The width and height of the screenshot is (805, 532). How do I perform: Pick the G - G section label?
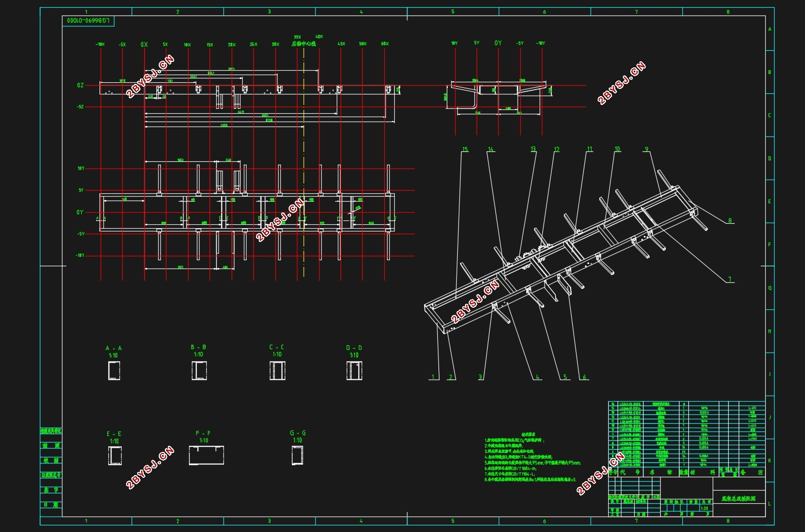(x=297, y=433)
